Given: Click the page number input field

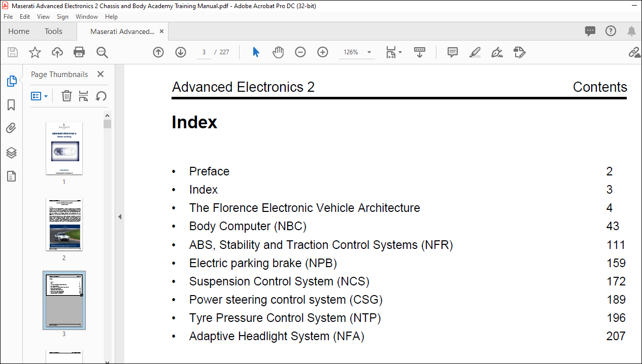Looking at the screenshot, I should point(204,52).
